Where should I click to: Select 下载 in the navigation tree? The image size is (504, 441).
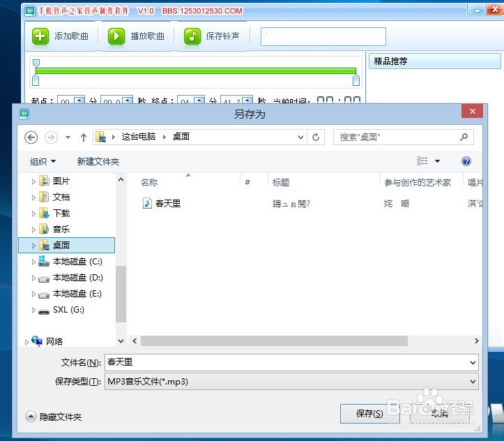pos(61,214)
